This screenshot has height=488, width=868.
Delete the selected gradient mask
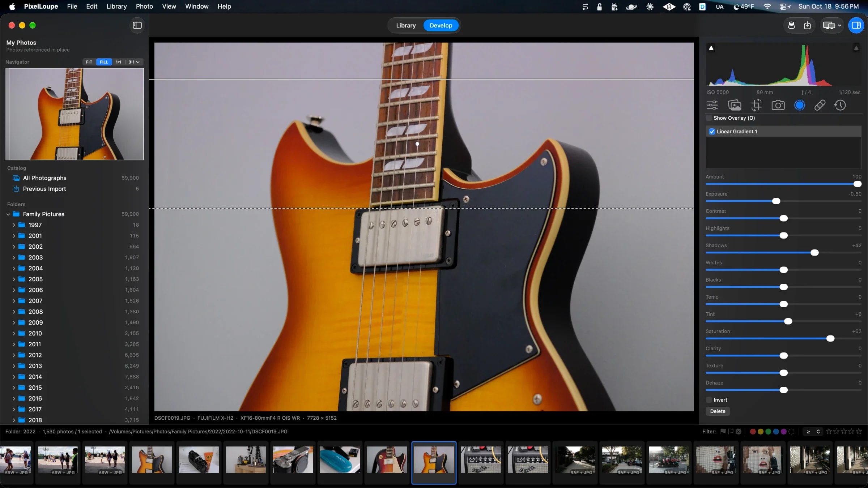click(718, 411)
